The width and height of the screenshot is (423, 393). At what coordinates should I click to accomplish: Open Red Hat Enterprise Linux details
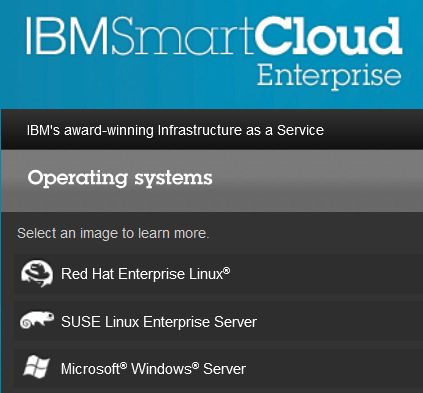pyautogui.click(x=218, y=274)
